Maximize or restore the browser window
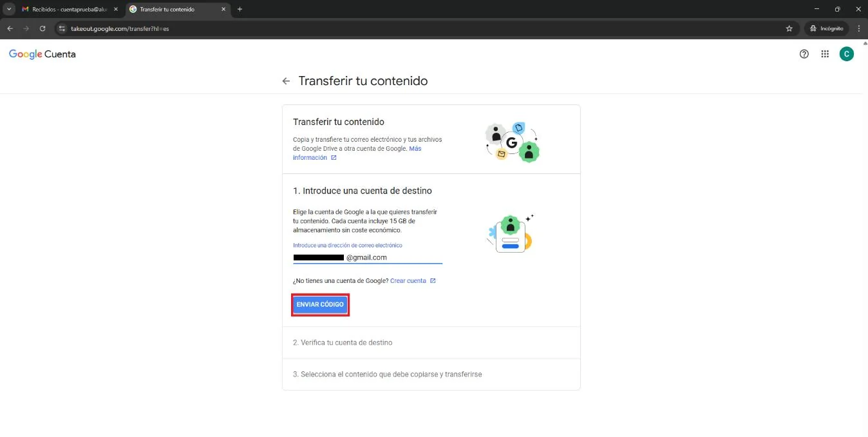This screenshot has width=868, height=437. click(837, 9)
